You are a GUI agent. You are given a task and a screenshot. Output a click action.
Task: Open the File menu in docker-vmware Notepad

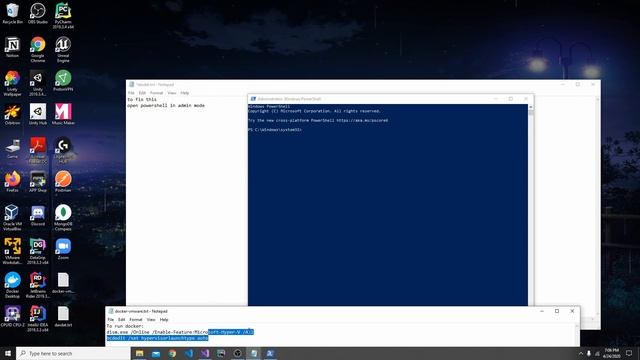click(x=111, y=320)
